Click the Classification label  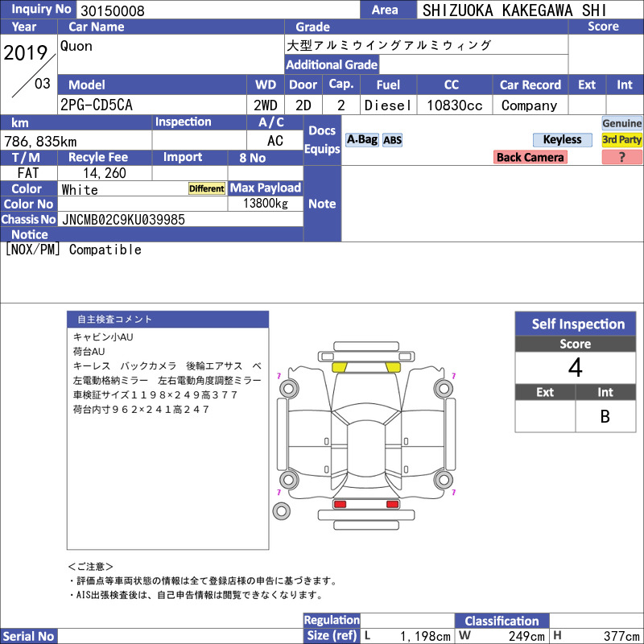click(x=502, y=621)
